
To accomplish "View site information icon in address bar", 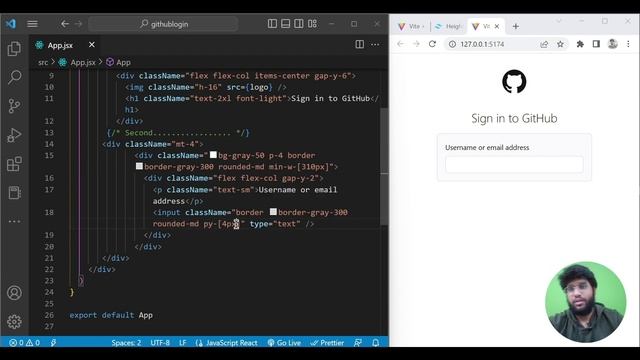I will (452, 44).
